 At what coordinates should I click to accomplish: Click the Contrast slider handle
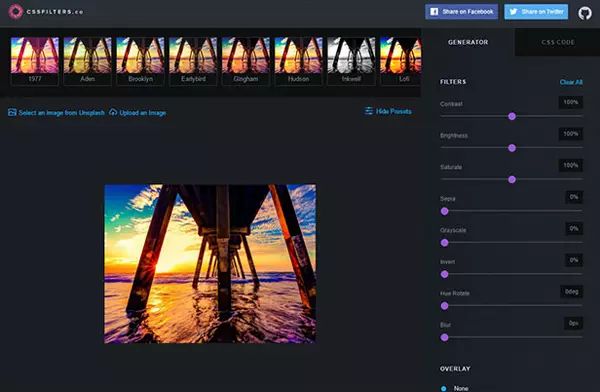pos(512,116)
